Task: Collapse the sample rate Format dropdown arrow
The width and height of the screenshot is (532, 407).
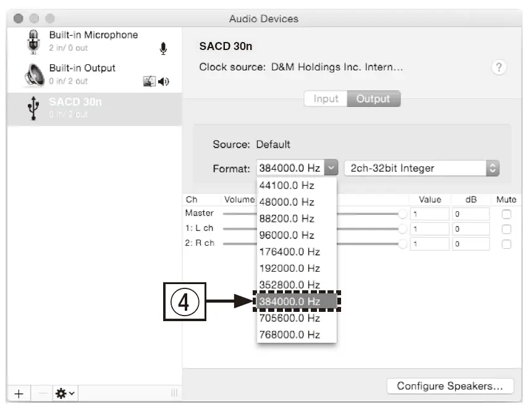Action: (331, 167)
